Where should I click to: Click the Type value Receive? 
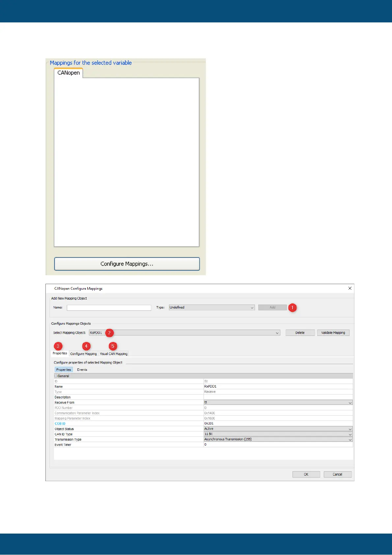pyautogui.click(x=210, y=392)
